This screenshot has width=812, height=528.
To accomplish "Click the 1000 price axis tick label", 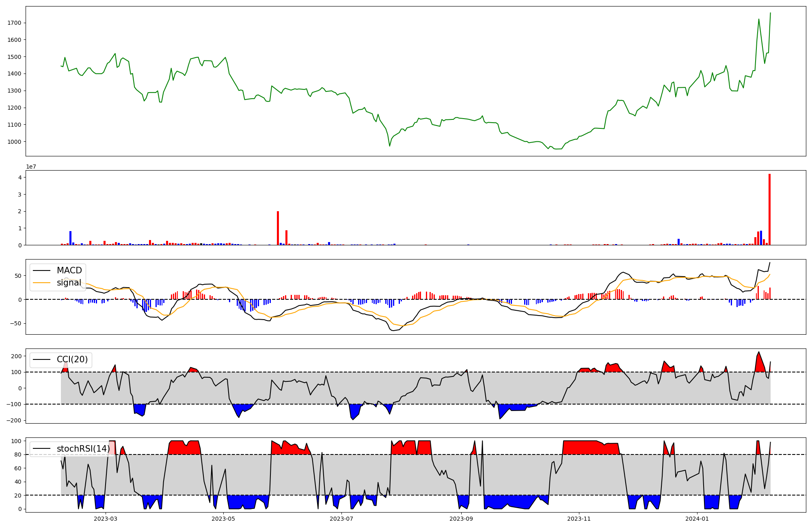I will click(x=14, y=142).
